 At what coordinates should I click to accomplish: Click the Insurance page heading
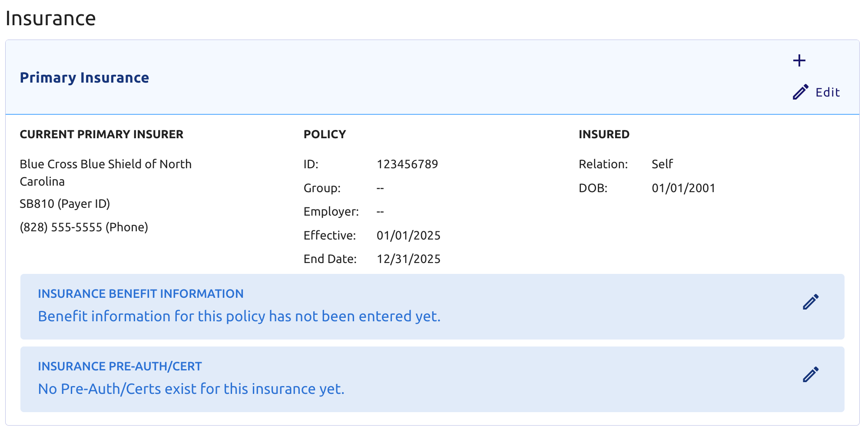tap(50, 18)
